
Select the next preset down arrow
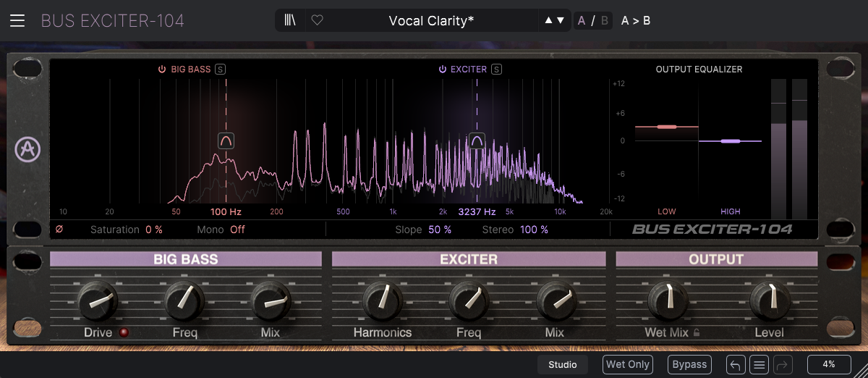pos(560,20)
